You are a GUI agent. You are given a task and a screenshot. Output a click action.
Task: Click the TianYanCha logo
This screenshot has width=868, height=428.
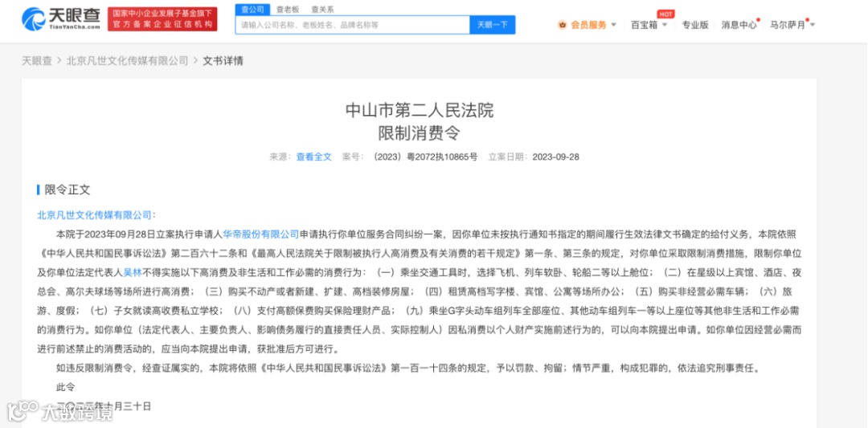61,18
